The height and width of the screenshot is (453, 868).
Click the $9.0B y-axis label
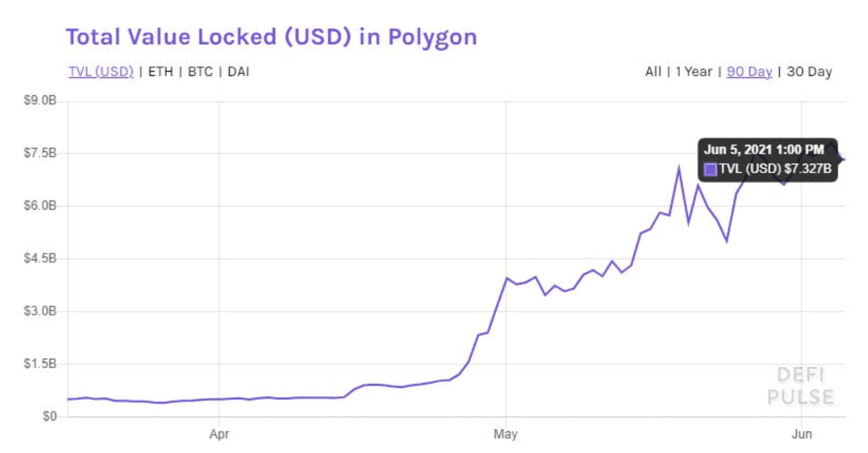pyautogui.click(x=40, y=101)
